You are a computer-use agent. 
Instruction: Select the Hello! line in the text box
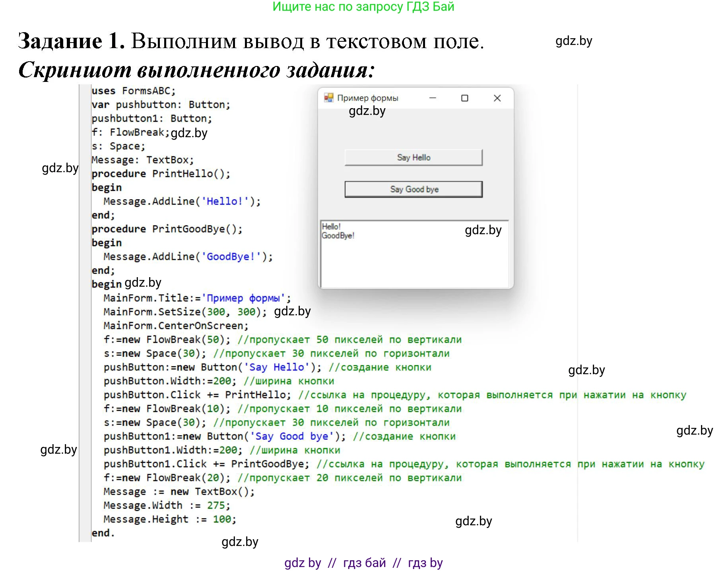click(331, 227)
